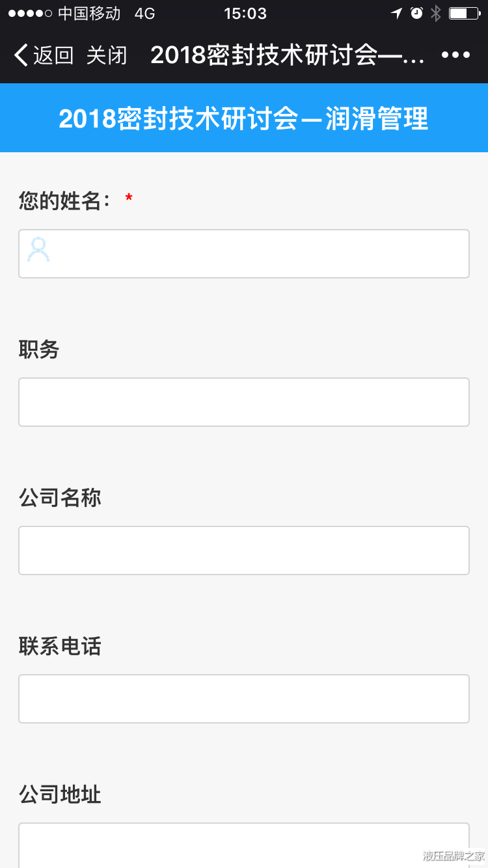Tap the Bluetooth status icon
The height and width of the screenshot is (868, 488).
click(x=436, y=14)
